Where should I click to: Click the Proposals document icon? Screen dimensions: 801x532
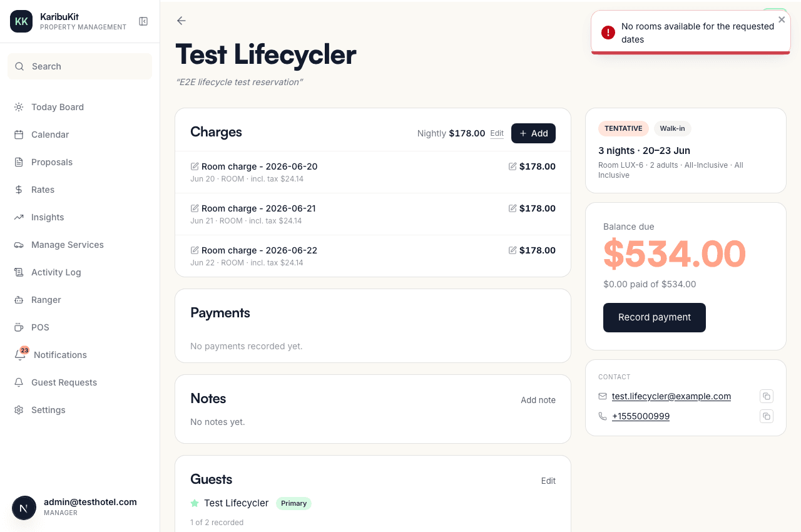(19, 162)
